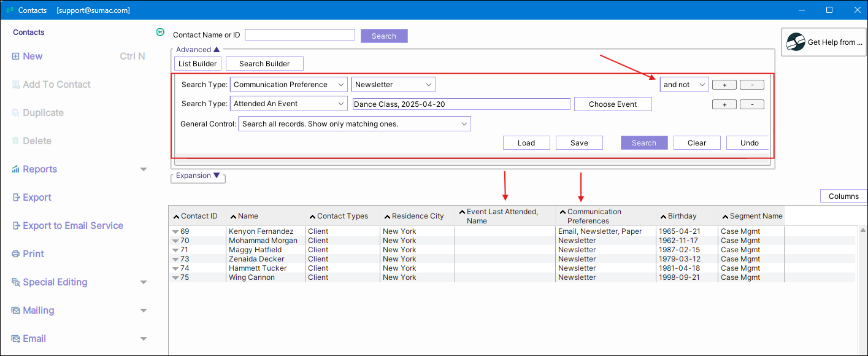The width and height of the screenshot is (868, 356).
Task: Click the Print printer icon
Action: point(15,254)
